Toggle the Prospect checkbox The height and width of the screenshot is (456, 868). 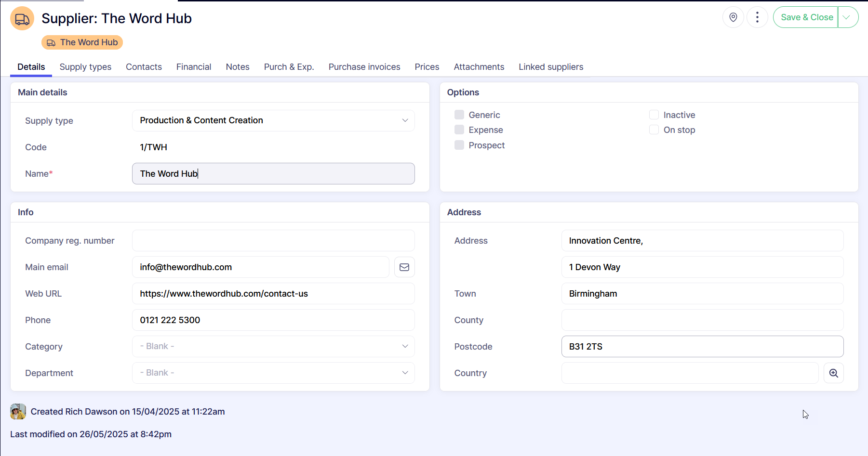pos(459,145)
